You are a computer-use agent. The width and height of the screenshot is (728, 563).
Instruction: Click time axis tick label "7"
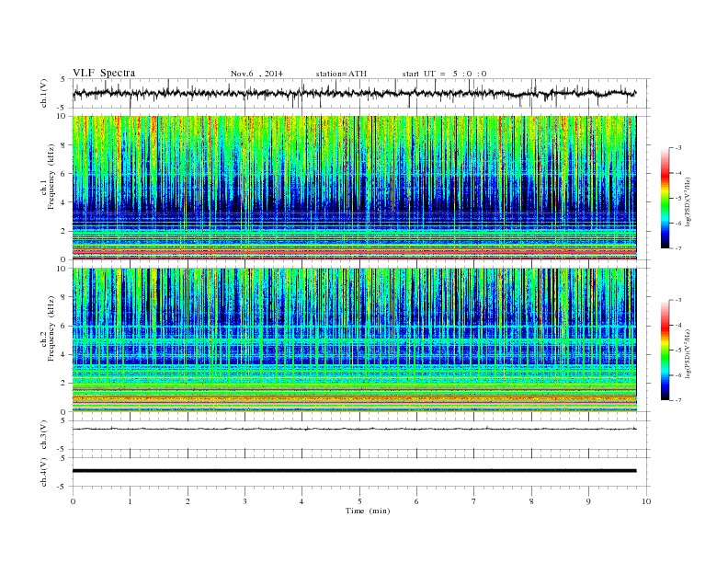pos(474,501)
